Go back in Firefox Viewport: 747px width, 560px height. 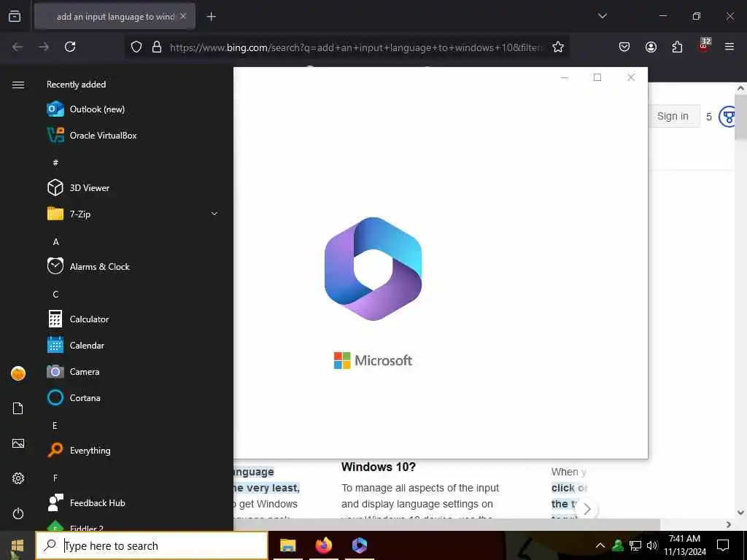tap(18, 47)
